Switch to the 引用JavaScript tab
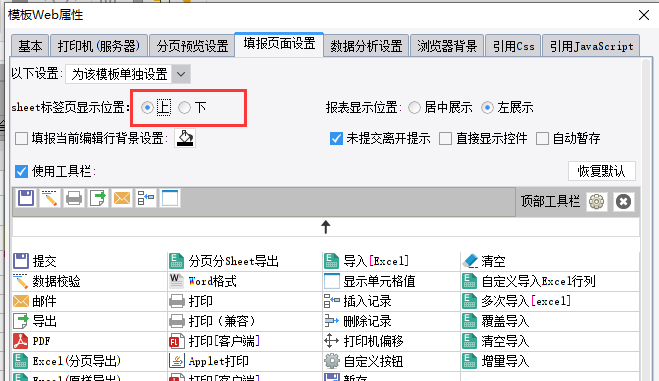Screen dimensions: 659x381 591,46
